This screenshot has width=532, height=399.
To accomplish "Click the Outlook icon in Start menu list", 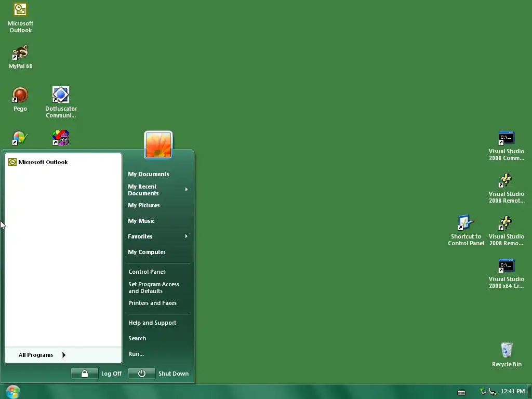I will [12, 162].
